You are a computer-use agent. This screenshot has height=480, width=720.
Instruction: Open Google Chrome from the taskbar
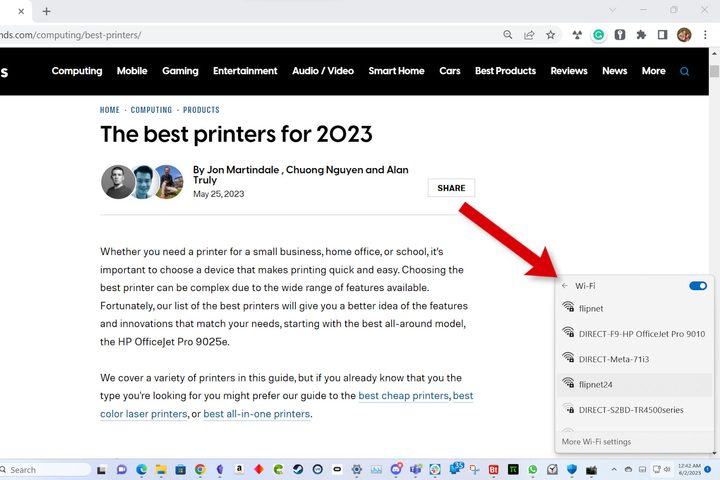pos(200,469)
